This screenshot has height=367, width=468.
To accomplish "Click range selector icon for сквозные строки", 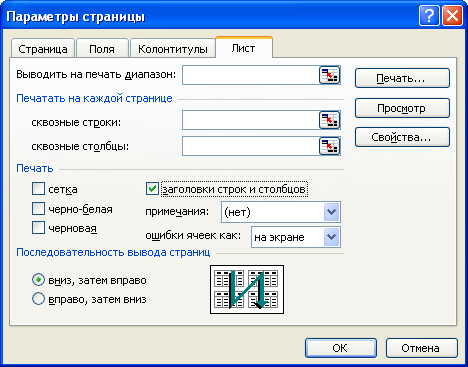I will (x=329, y=120).
